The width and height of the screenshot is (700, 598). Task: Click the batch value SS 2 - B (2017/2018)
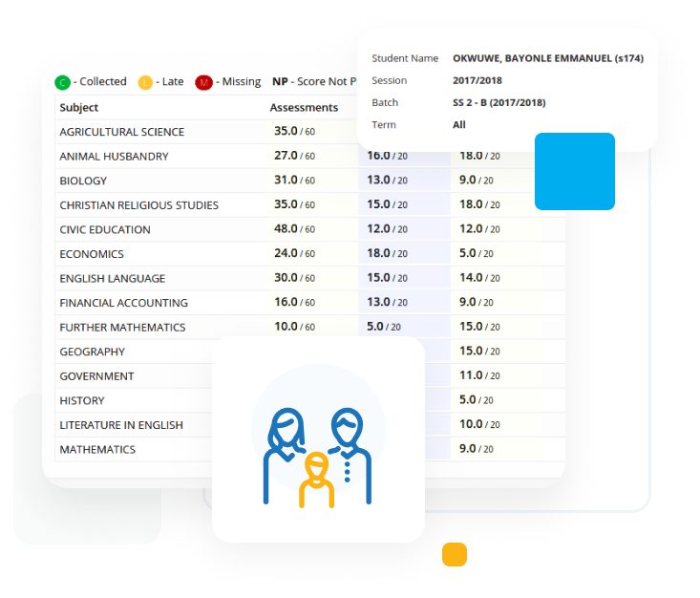[499, 103]
